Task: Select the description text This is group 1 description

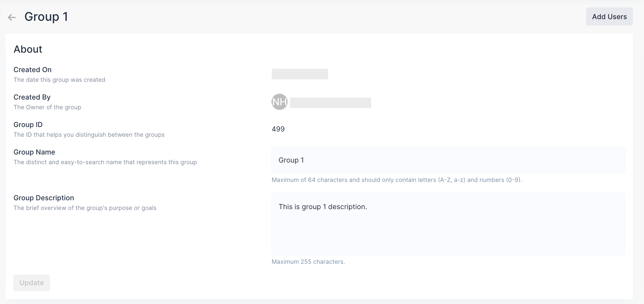Action: pyautogui.click(x=322, y=207)
